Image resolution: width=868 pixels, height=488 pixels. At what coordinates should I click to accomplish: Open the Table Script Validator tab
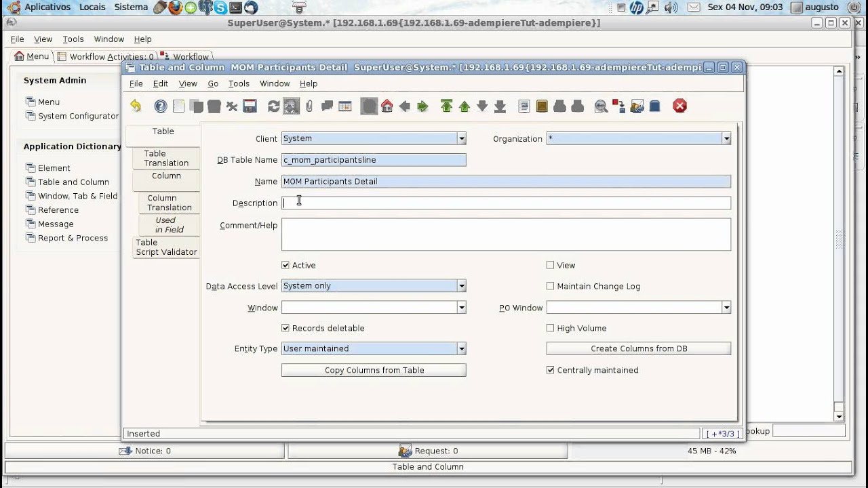click(x=166, y=247)
